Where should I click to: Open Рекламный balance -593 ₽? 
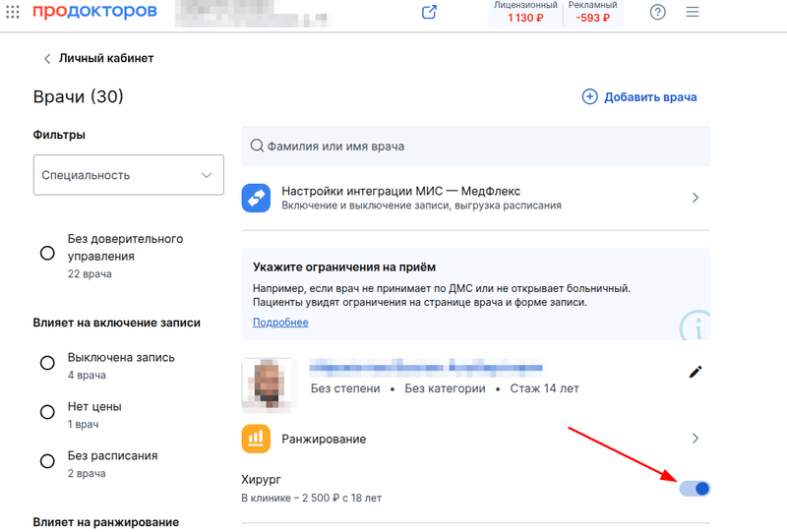[x=593, y=13]
